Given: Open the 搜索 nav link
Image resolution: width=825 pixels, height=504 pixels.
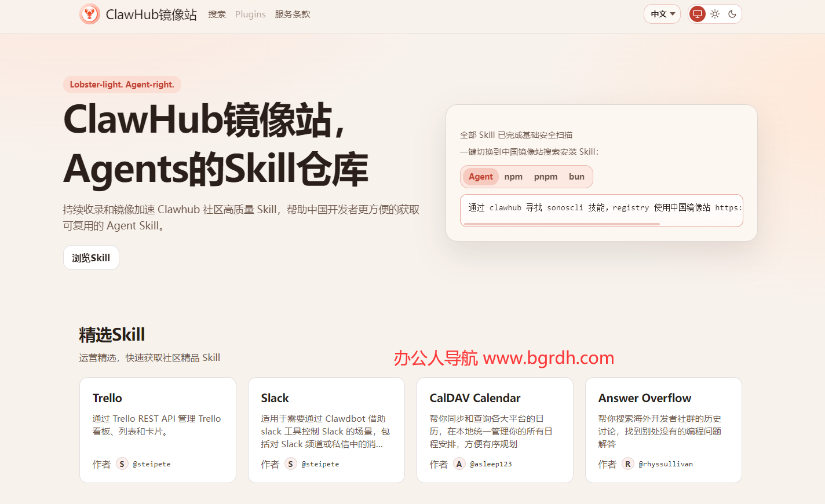Looking at the screenshot, I should (x=217, y=14).
